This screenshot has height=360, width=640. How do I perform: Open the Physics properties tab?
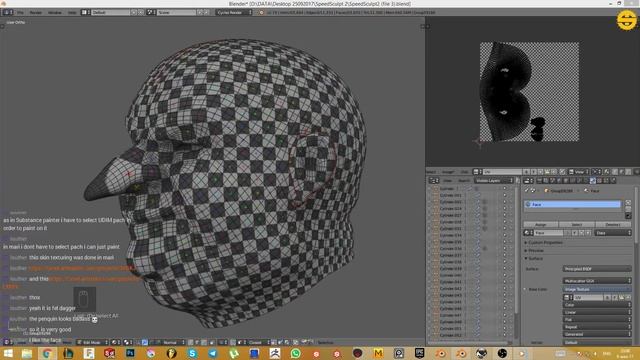[x=613, y=180]
